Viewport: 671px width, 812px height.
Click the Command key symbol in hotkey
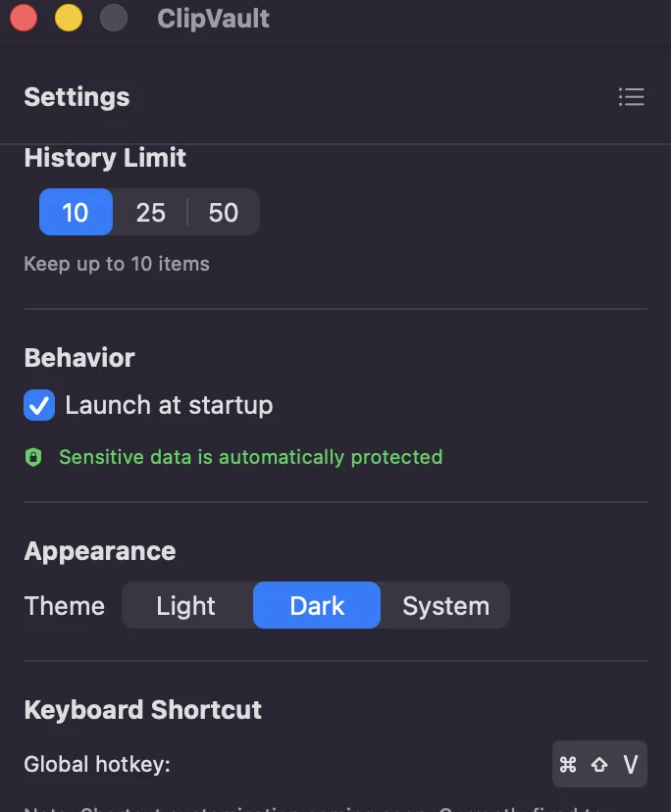click(568, 764)
